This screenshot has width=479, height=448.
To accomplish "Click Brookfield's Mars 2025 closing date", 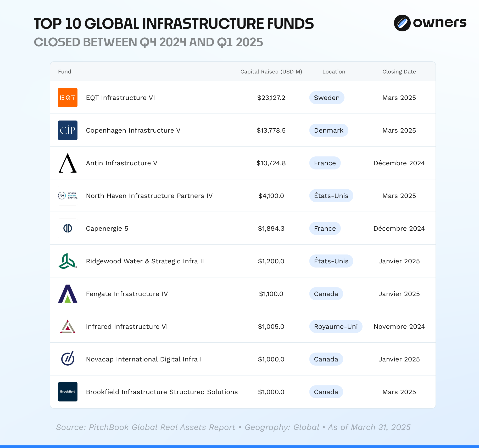I will [399, 392].
